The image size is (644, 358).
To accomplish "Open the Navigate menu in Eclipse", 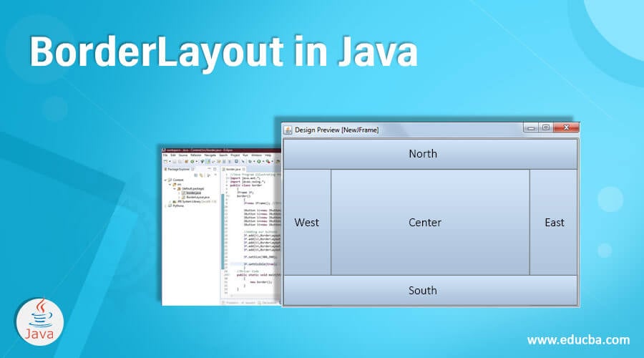I will coord(210,155).
